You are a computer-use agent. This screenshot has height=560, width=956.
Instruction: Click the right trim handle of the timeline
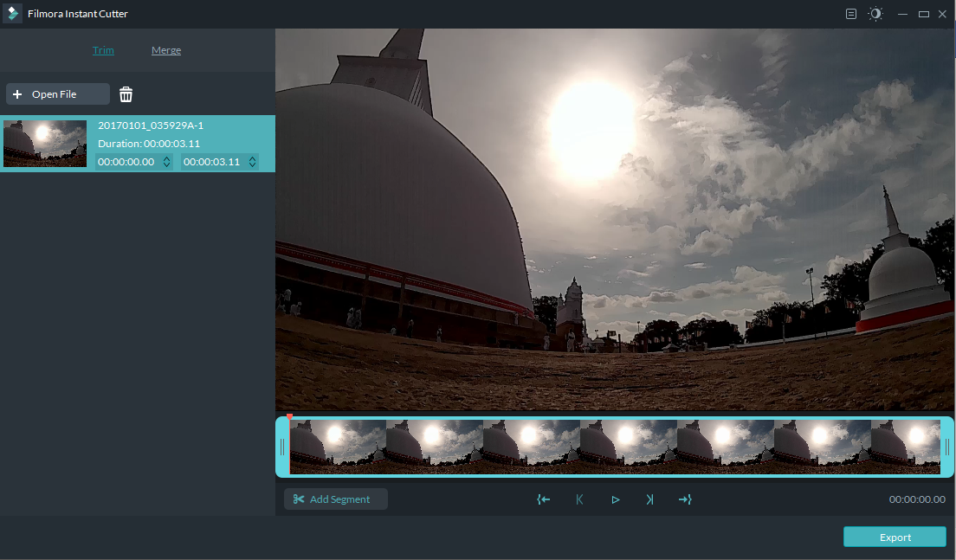(949, 447)
